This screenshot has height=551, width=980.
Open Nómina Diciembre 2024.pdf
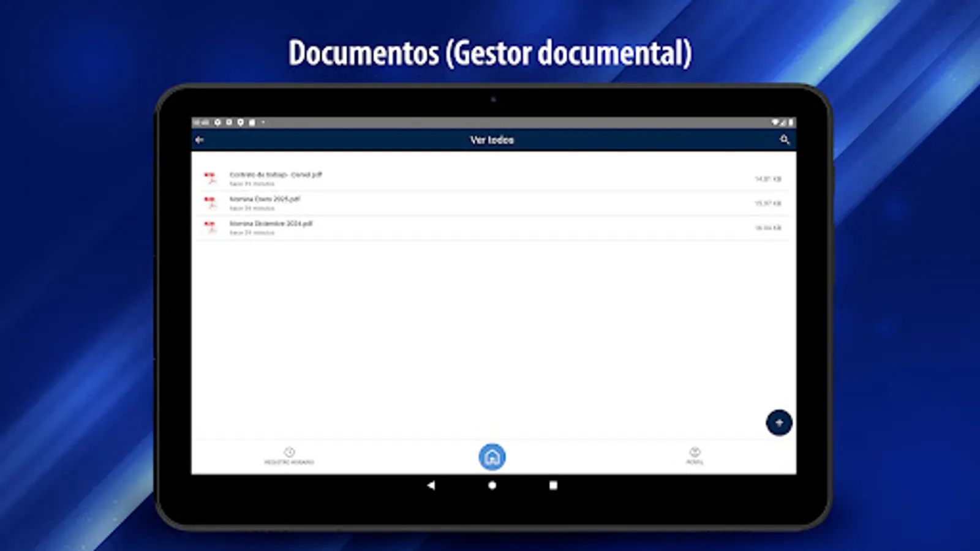[271, 224]
